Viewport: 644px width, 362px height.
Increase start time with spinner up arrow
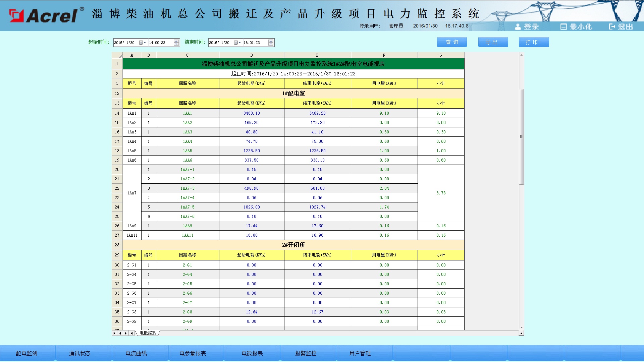coord(176,41)
